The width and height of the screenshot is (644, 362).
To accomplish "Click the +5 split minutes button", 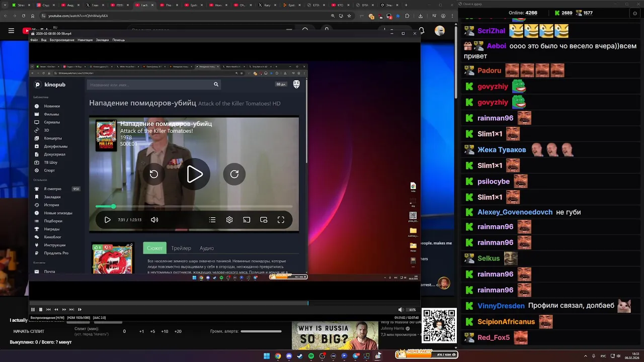I will 152,331.
